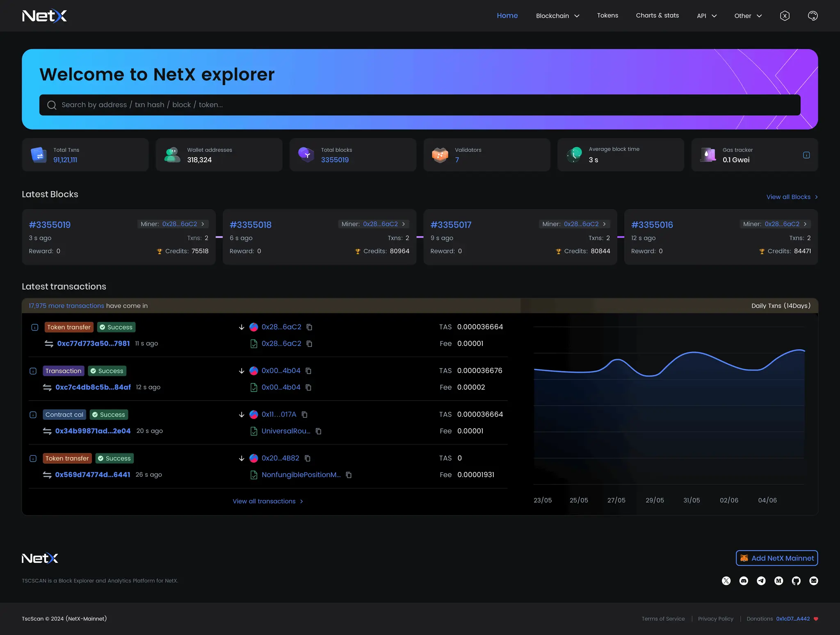This screenshot has height=635, width=840.
Task: Copy sender address 0x00...4b04
Action: (309, 371)
